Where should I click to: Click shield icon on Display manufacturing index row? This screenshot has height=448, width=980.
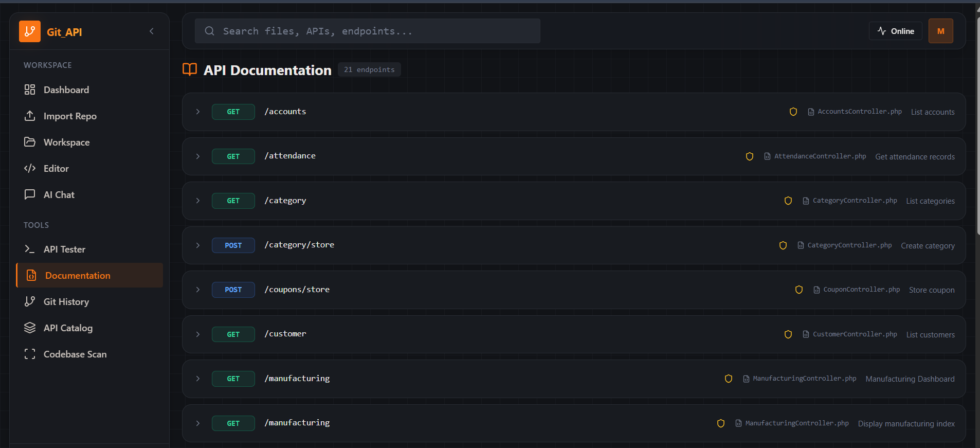tap(721, 423)
